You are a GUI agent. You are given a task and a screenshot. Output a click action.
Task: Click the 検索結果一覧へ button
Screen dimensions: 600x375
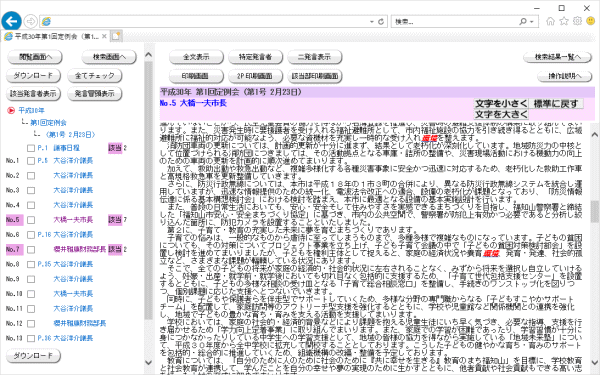click(x=558, y=57)
